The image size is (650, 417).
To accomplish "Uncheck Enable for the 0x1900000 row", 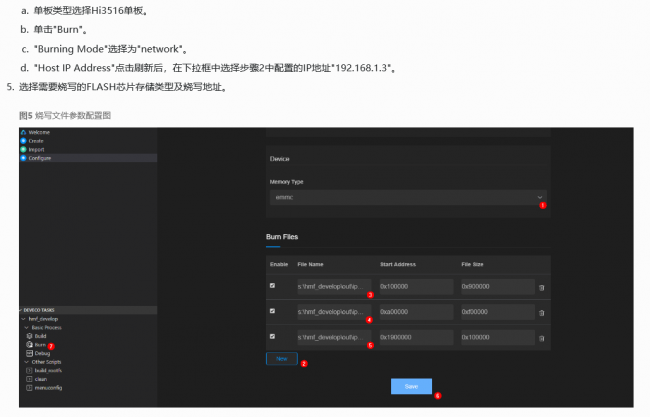I will pyautogui.click(x=272, y=337).
